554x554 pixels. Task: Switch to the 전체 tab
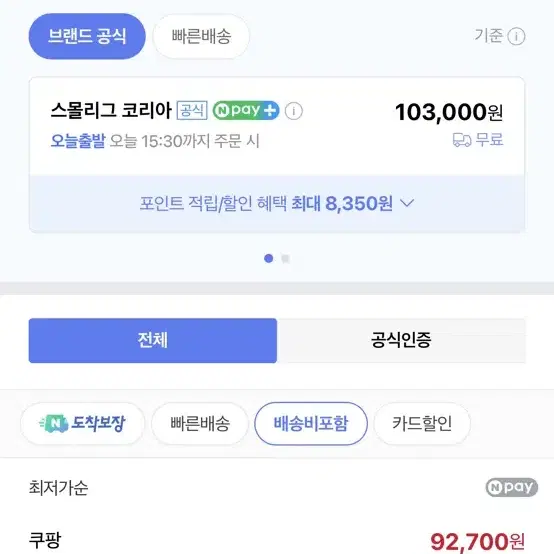coord(153,341)
